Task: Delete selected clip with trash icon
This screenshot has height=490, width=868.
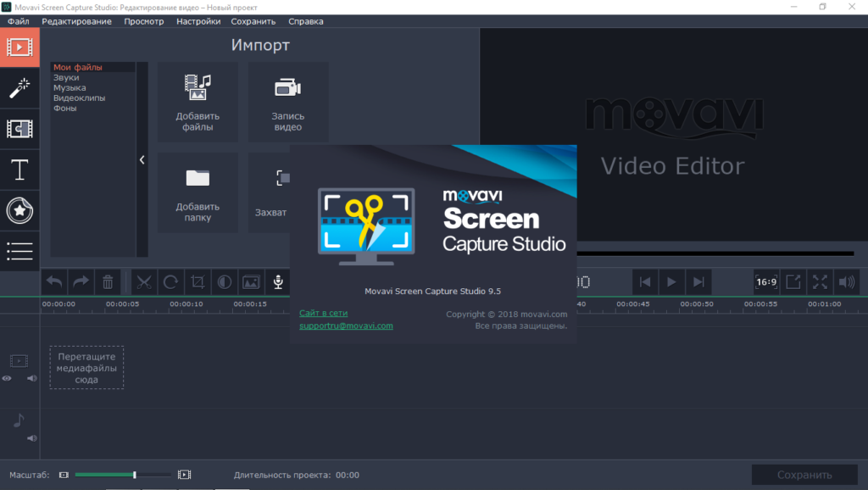Action: (108, 281)
